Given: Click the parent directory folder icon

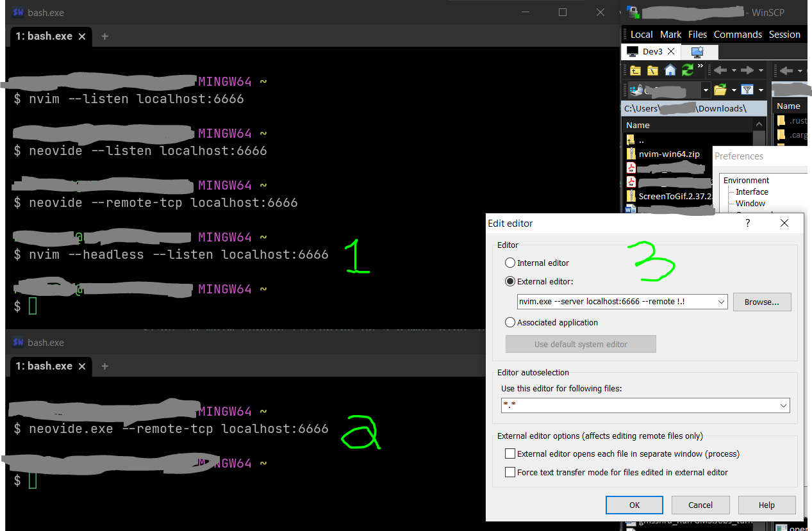Looking at the screenshot, I should coord(636,70).
